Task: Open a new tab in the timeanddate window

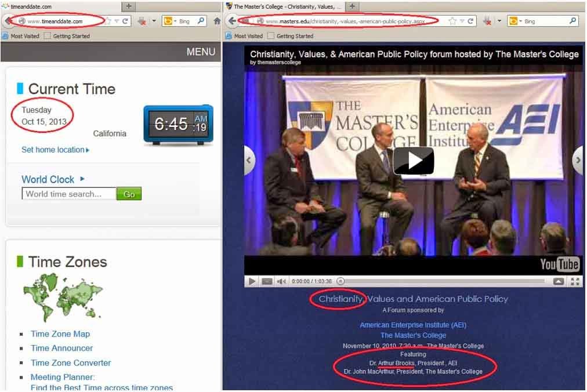Action: 128,6
